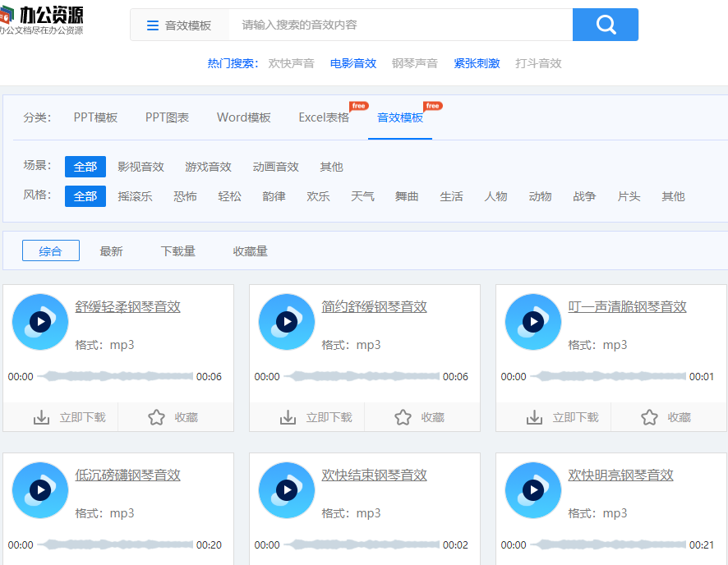Screen dimensions: 728x565
Task: Favorite 叮一声清脆钢琴音效 with star icon
Action: pos(650,417)
